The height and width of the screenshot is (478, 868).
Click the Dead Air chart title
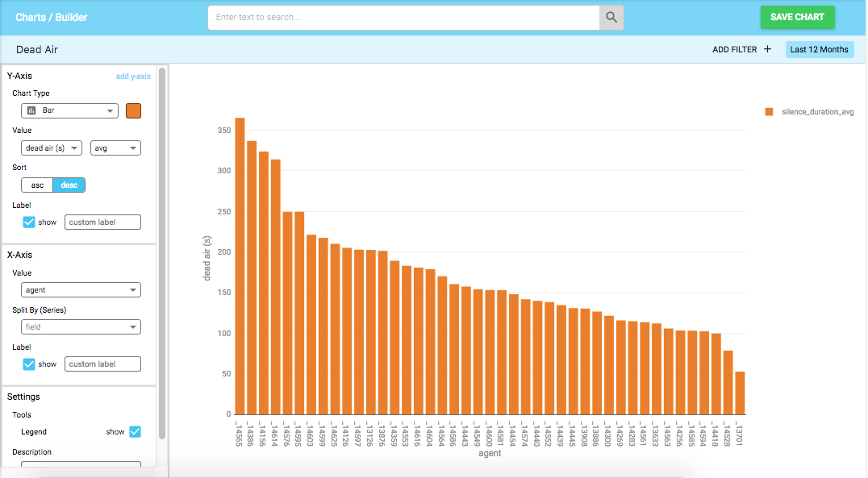pos(37,49)
